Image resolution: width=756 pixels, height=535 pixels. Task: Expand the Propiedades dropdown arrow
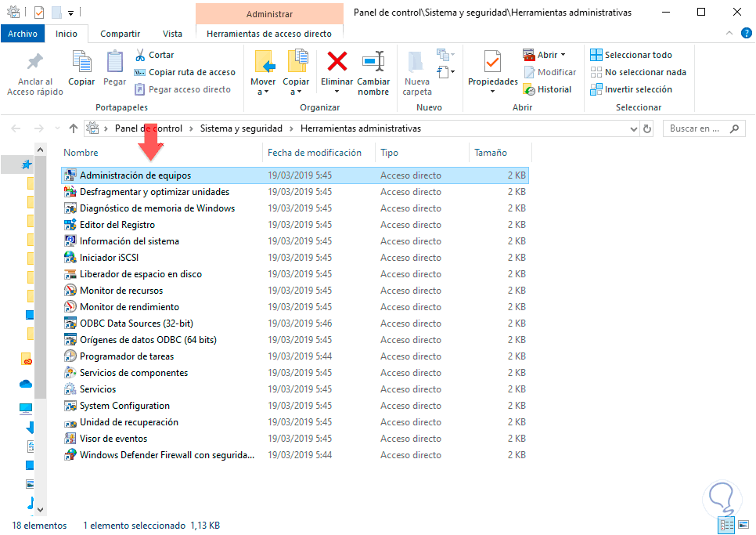coord(492,92)
